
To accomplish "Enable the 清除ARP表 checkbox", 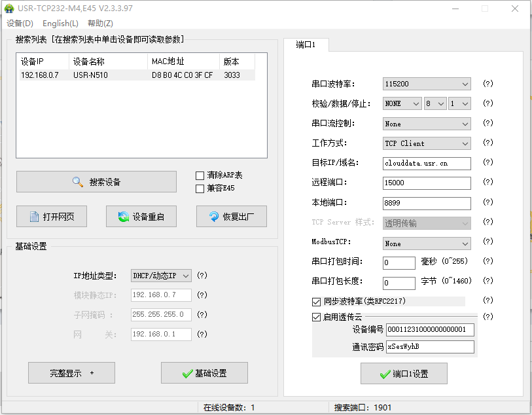I will (x=200, y=175).
